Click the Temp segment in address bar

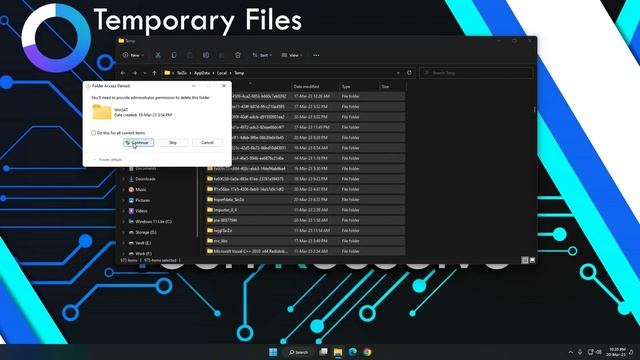239,73
